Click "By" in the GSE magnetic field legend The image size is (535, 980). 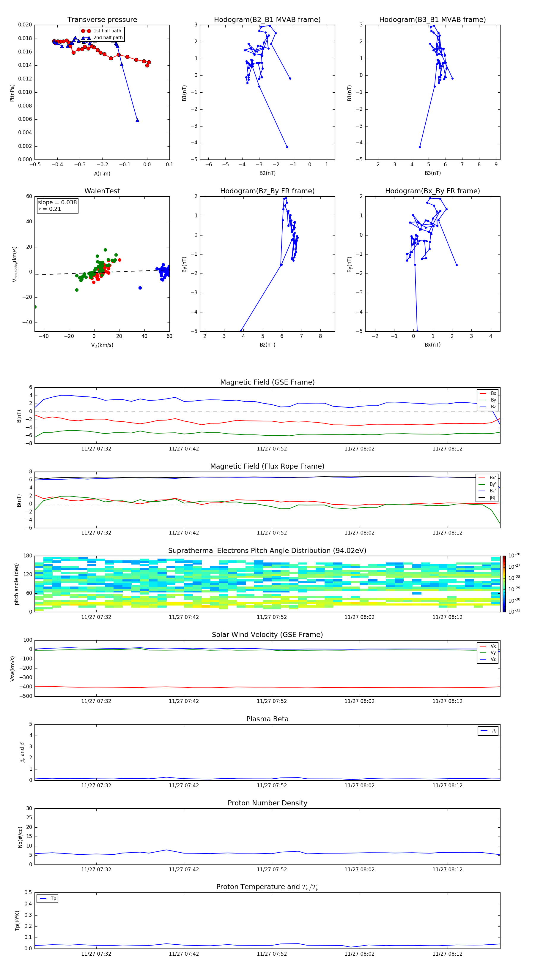click(493, 400)
